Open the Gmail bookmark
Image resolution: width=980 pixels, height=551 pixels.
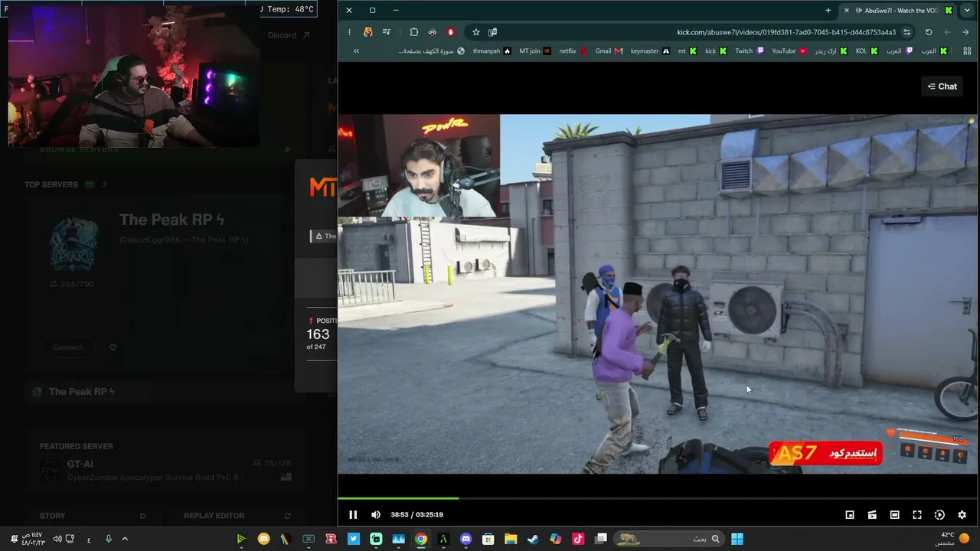(x=609, y=51)
